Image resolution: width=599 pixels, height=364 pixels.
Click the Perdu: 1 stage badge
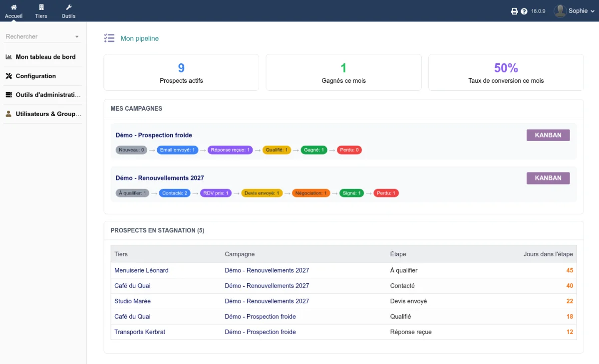tap(386, 193)
